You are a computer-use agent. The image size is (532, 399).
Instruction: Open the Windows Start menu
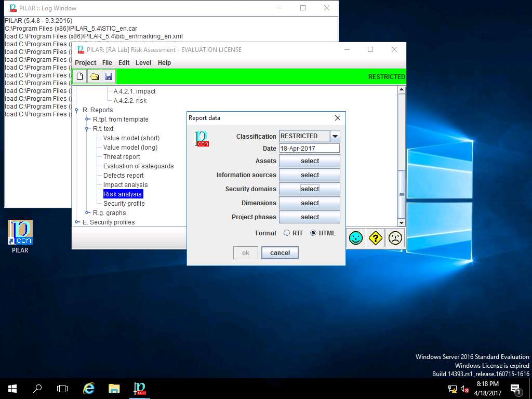pos(12,389)
